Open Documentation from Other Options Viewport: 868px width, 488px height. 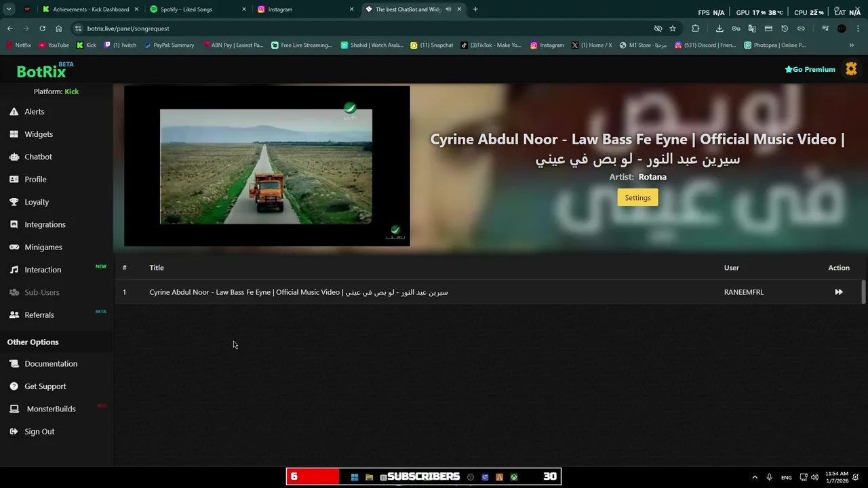click(x=51, y=364)
